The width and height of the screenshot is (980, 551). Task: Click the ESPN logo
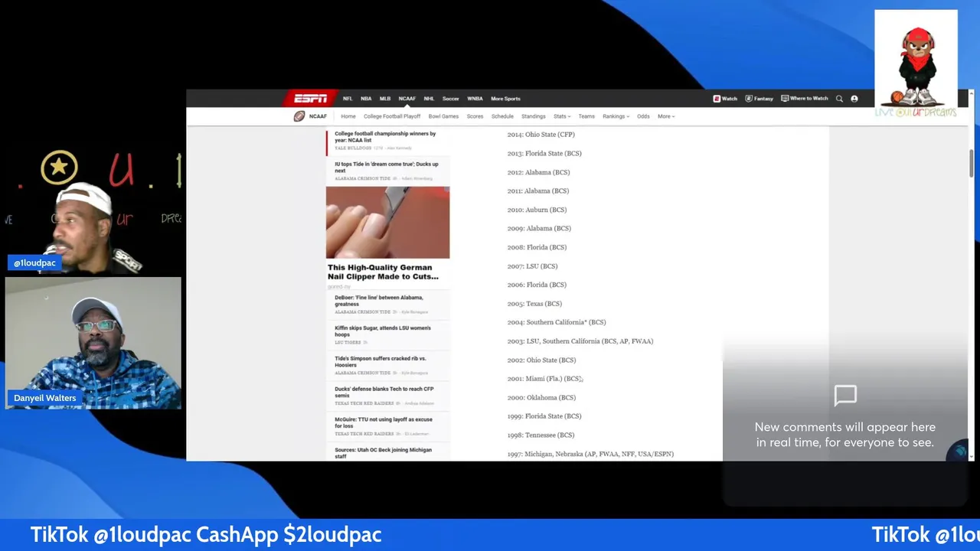pyautogui.click(x=311, y=98)
